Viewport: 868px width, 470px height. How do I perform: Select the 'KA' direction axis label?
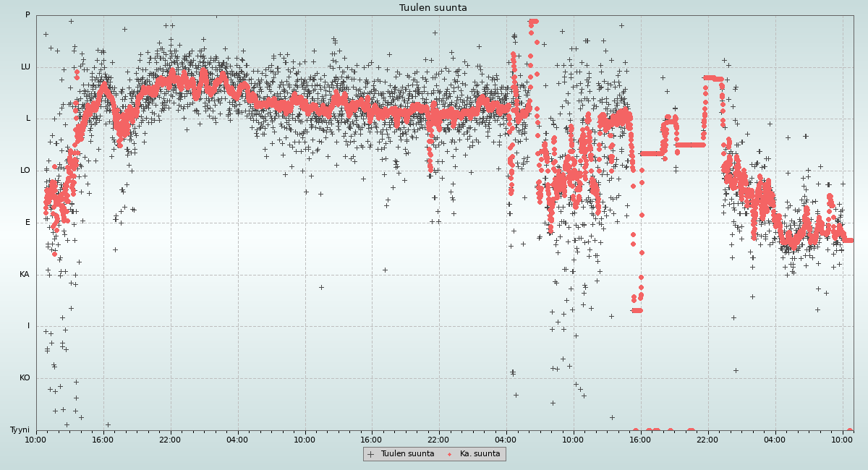point(25,275)
